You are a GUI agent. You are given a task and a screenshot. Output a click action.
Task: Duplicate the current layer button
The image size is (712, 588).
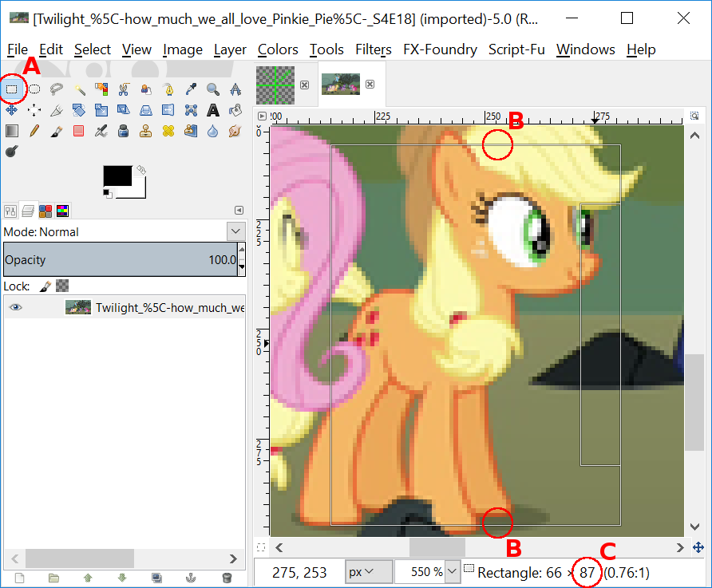pos(156,578)
